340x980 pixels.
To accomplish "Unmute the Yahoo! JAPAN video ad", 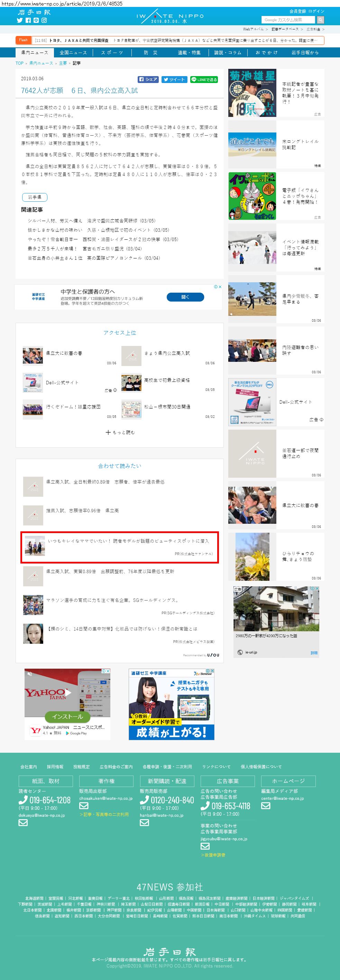I will (30, 674).
